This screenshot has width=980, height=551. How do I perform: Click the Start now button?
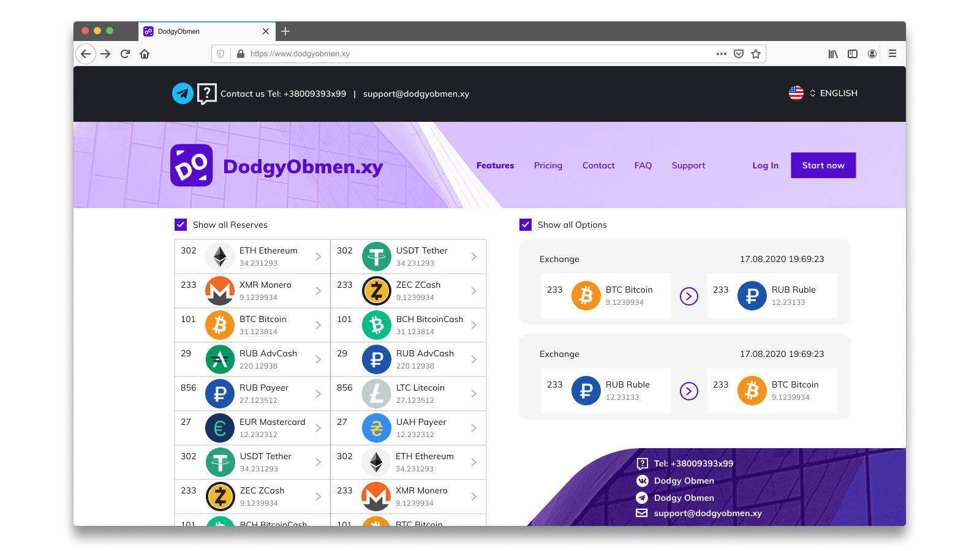823,165
